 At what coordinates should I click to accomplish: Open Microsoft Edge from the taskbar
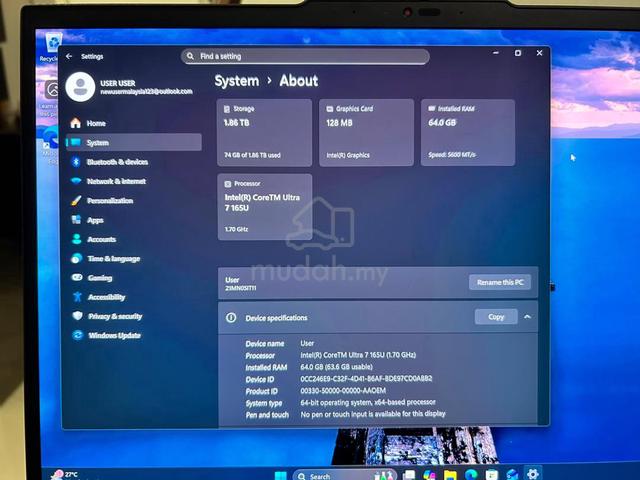point(471,475)
